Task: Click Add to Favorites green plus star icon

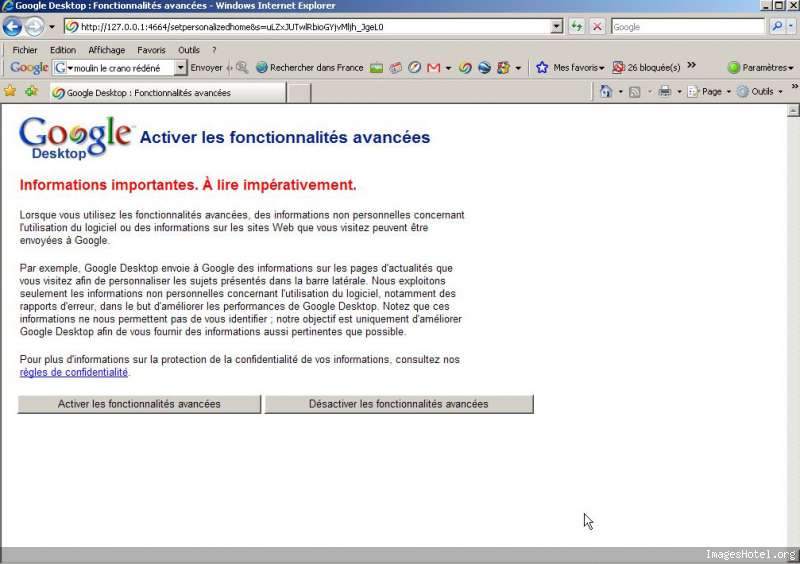Action: click(x=32, y=91)
